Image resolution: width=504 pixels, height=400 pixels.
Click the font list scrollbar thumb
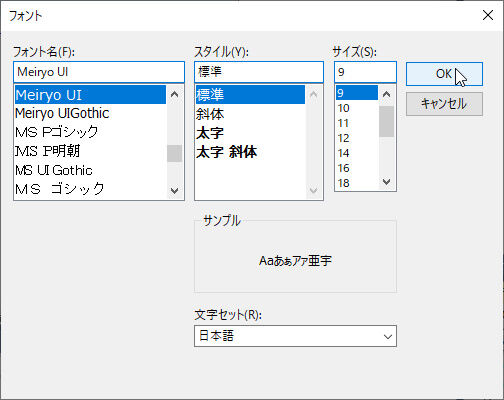click(174, 153)
